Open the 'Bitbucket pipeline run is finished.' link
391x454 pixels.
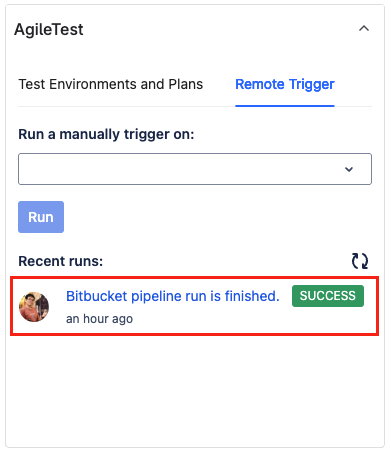pyautogui.click(x=173, y=296)
